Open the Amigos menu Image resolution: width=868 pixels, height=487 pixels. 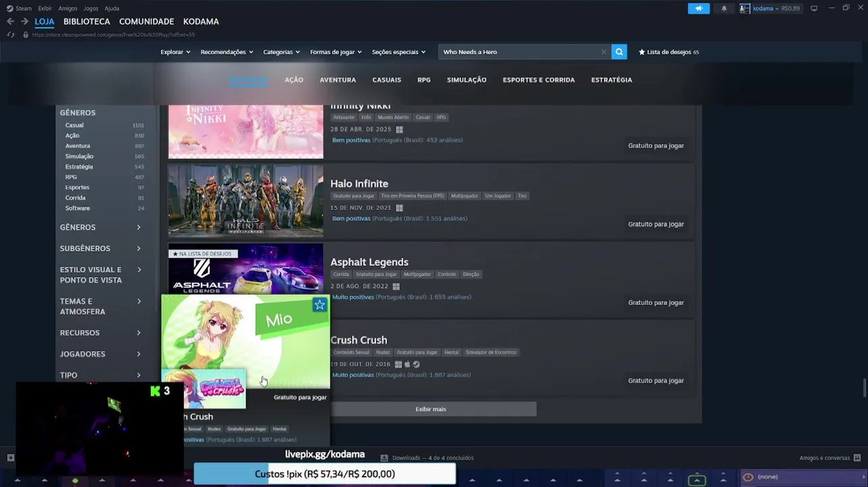click(x=68, y=8)
